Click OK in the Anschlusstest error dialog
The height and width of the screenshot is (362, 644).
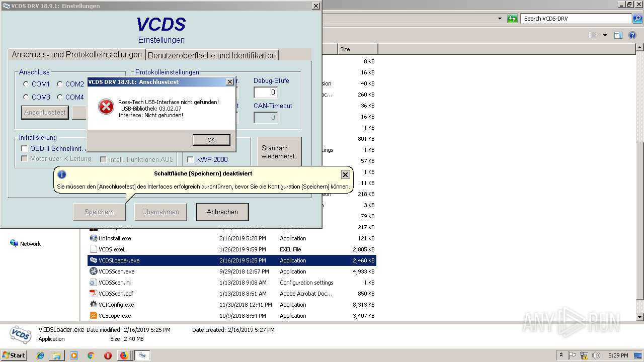pos(211,140)
